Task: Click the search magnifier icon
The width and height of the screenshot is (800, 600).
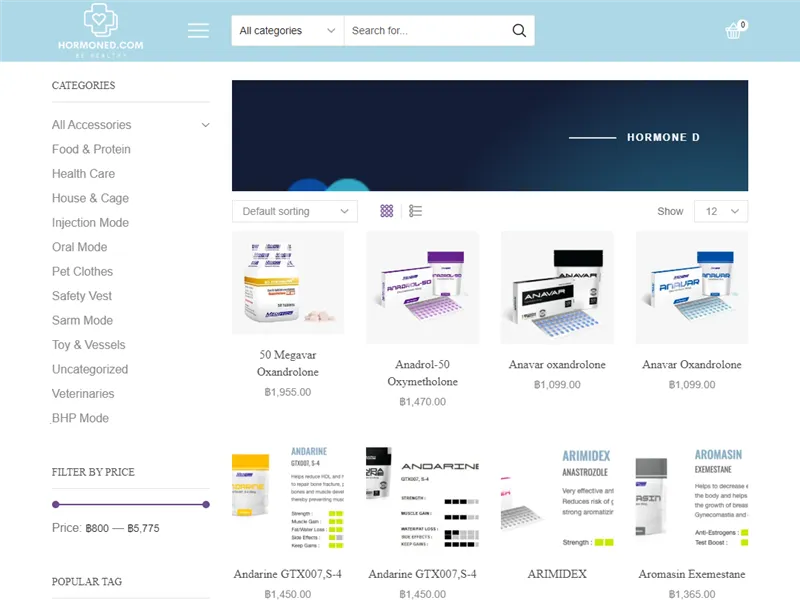Action: [519, 31]
